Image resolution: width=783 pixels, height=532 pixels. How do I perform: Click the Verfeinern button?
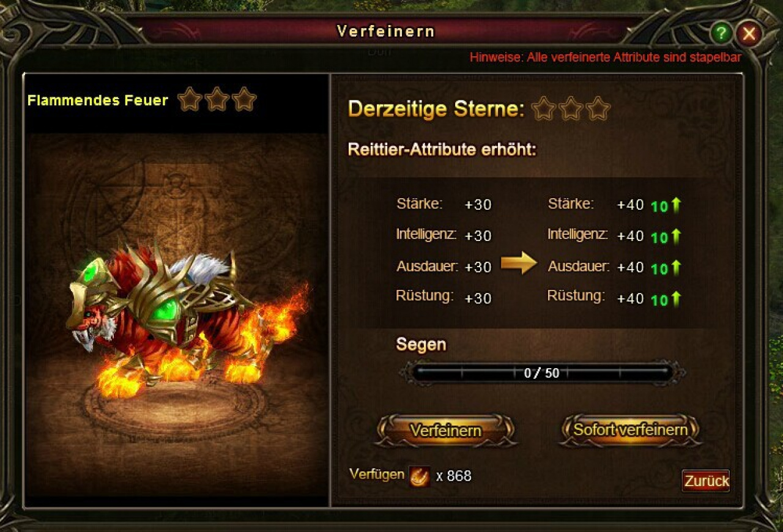[446, 430]
